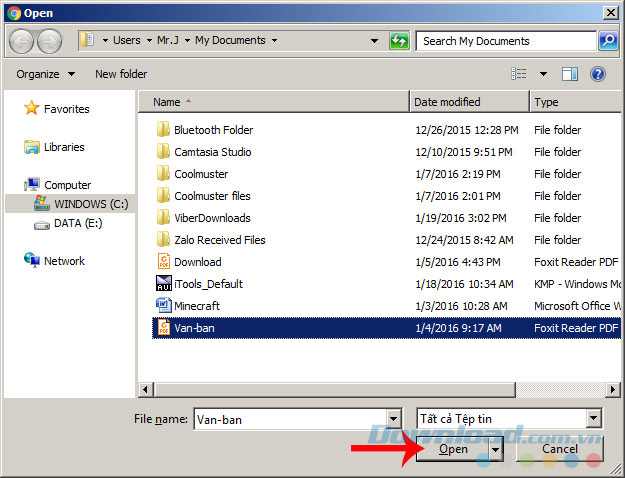Click the Libraries icon in sidebar

[x=31, y=147]
